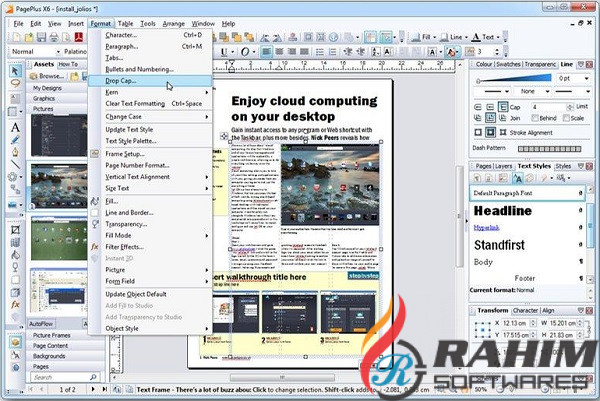Click the Dash Pattern bar
Viewport: 600px width, 401px height.
tap(549, 149)
